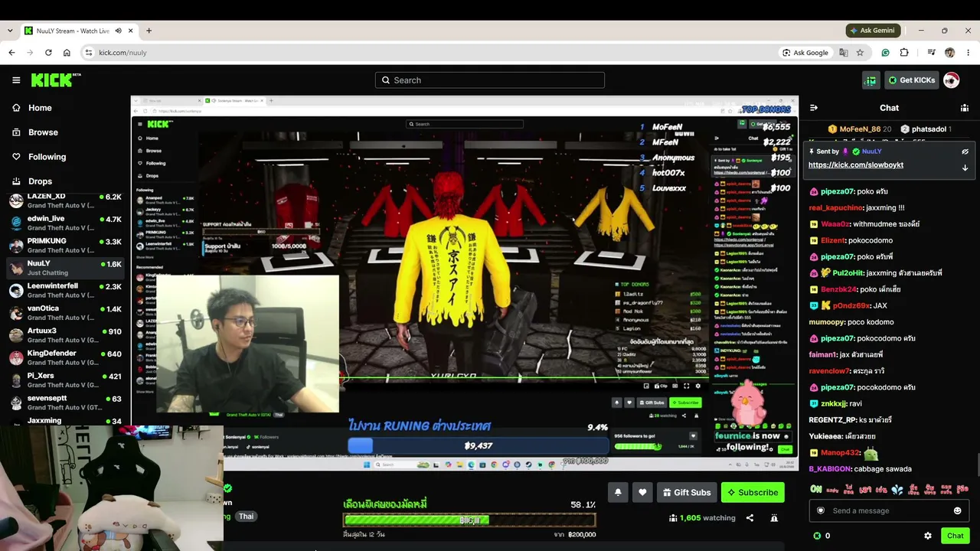The image size is (980, 551).
Task: Open a new browser tab
Action: 149,31
